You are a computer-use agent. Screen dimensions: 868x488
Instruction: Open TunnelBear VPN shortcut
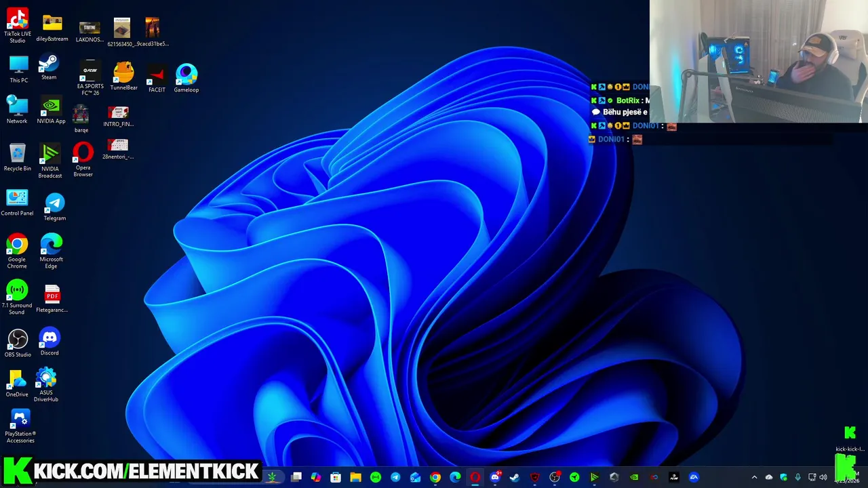pos(123,76)
